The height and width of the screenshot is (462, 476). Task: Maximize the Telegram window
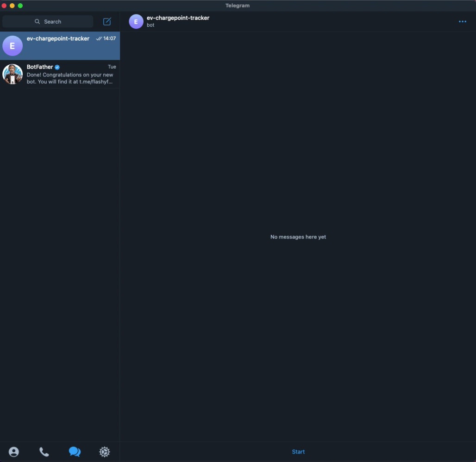tap(20, 6)
